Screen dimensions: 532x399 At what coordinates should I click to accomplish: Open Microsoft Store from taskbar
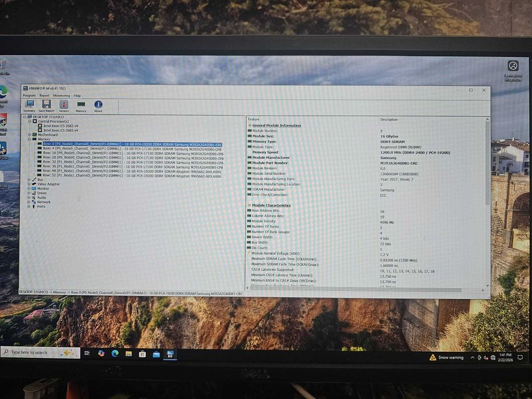[143, 354]
